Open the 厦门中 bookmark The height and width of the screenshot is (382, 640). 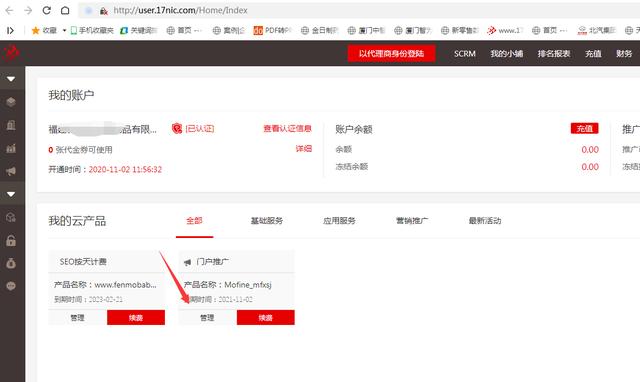pos(366,30)
